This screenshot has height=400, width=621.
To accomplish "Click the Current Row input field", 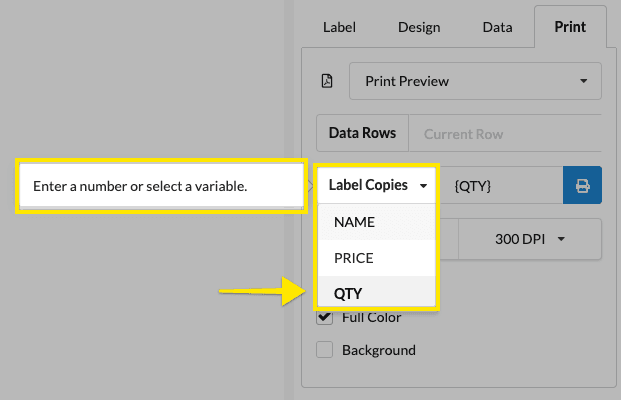I will (505, 133).
